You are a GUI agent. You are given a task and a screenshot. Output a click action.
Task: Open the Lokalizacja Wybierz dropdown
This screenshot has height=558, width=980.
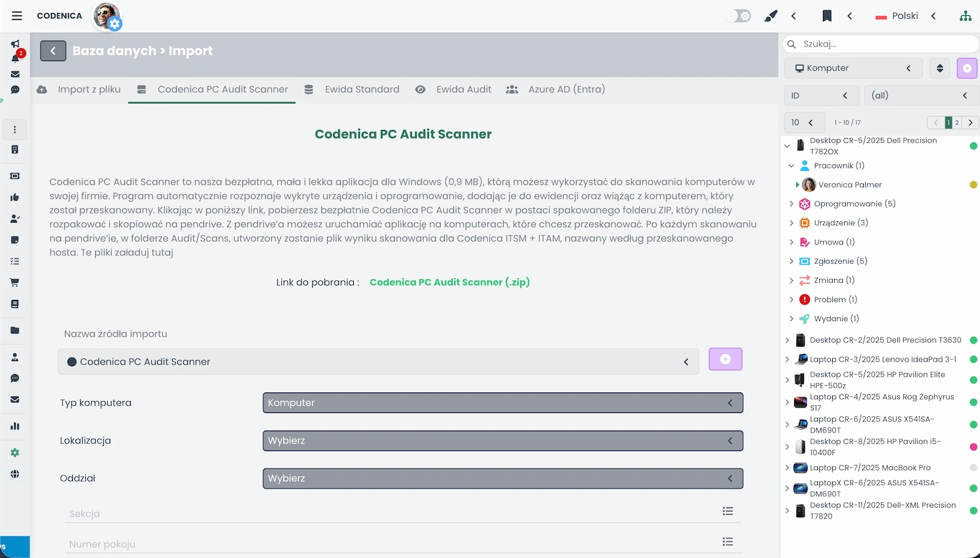tap(502, 440)
